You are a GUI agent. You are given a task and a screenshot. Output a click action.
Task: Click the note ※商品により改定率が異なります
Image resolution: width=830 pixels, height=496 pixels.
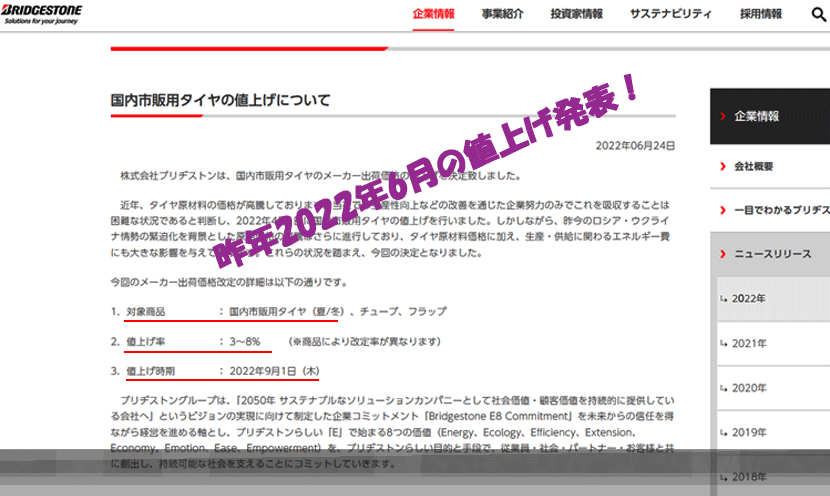coord(366,341)
